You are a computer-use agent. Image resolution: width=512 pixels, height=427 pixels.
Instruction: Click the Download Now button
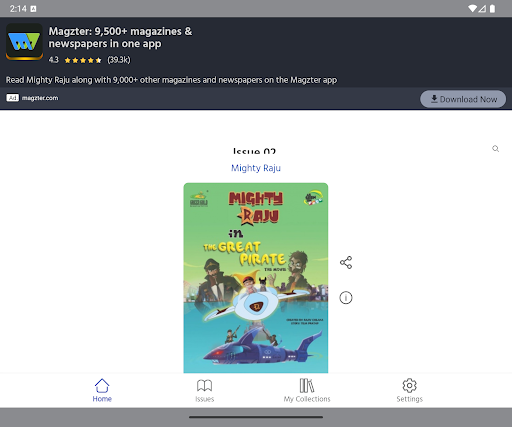pos(463,99)
